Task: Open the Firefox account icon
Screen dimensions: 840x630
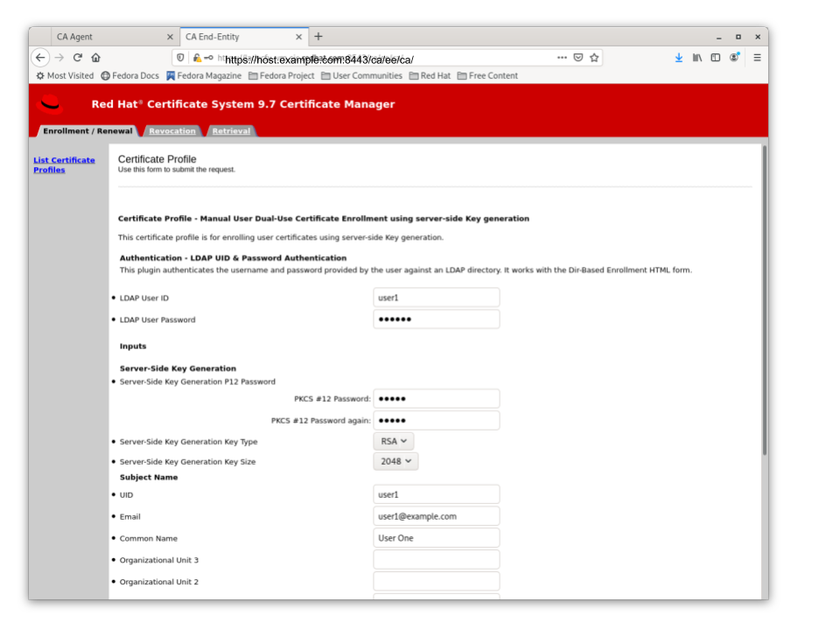Action: (734, 58)
